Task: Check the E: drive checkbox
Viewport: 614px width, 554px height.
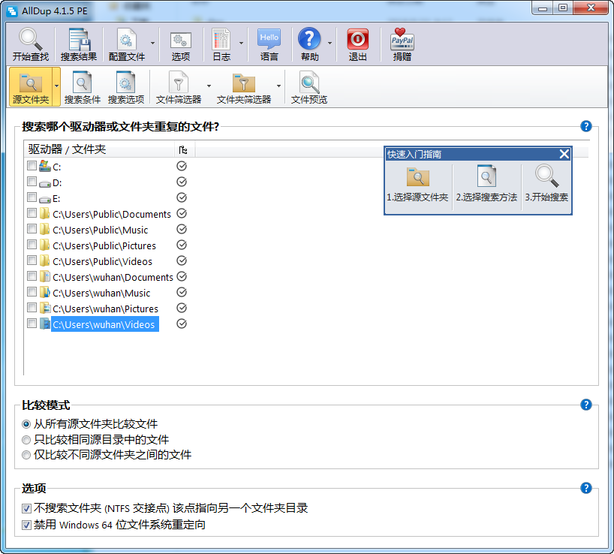Action: (x=32, y=197)
